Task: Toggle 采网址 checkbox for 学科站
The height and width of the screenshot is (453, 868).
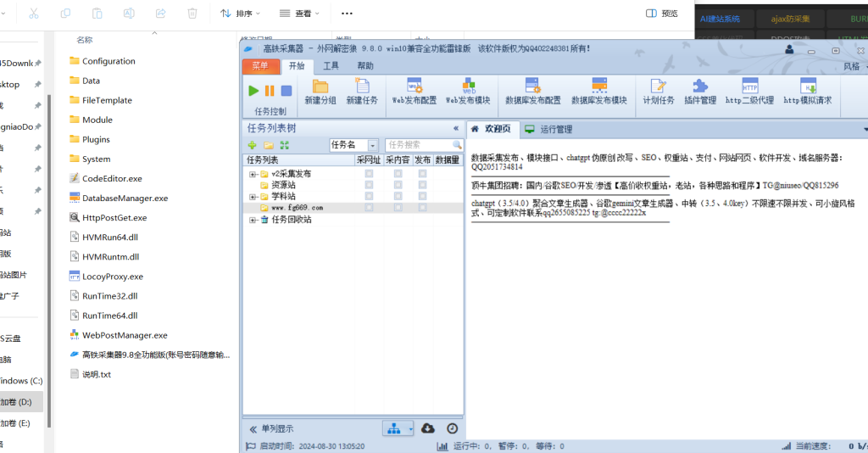Action: pyautogui.click(x=369, y=196)
